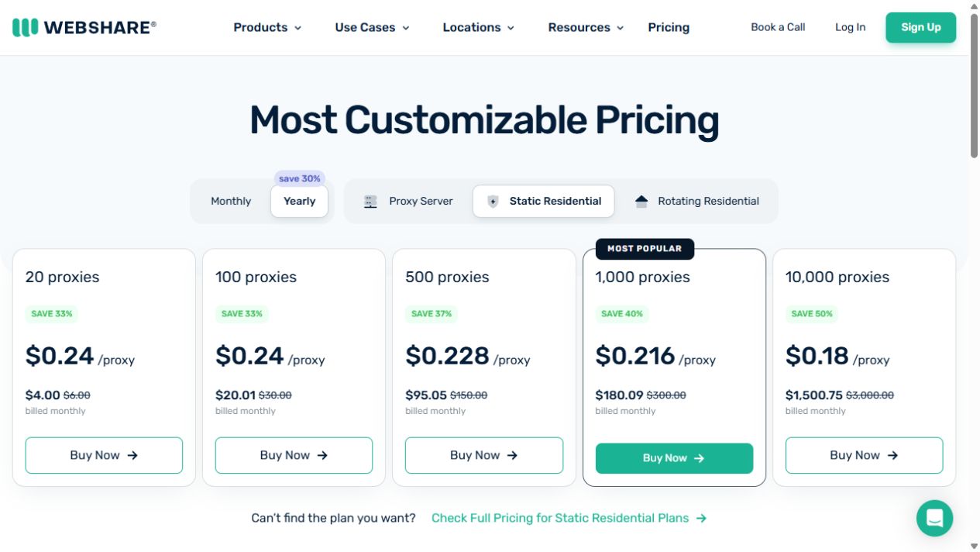Go to the Pricing menu item

pyautogui.click(x=669, y=27)
